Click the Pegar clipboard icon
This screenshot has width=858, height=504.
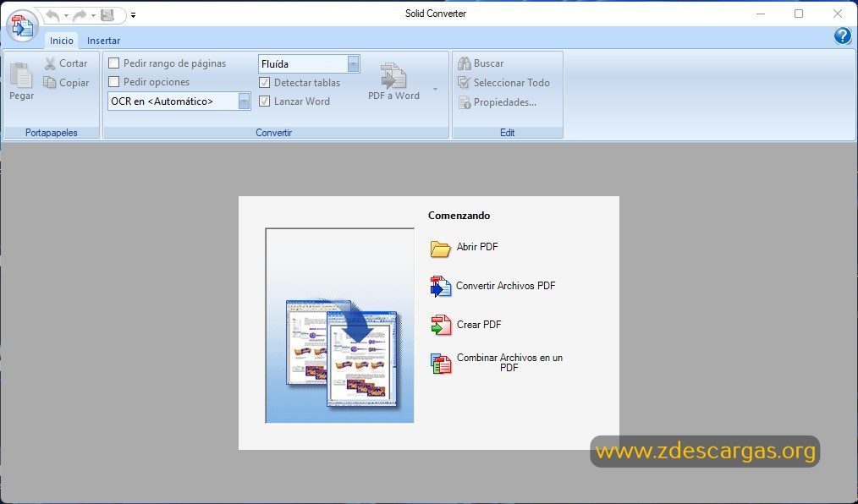(21, 75)
